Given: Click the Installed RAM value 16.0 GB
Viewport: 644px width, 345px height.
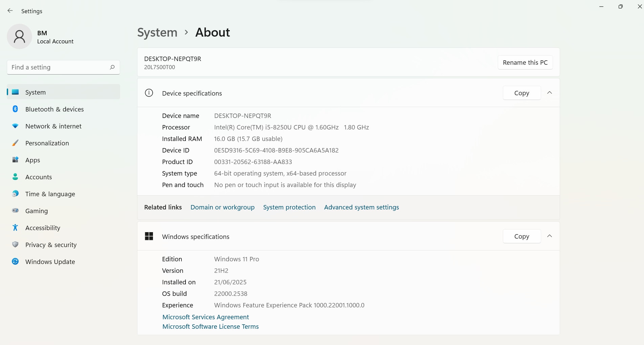Looking at the screenshot, I should tap(248, 139).
